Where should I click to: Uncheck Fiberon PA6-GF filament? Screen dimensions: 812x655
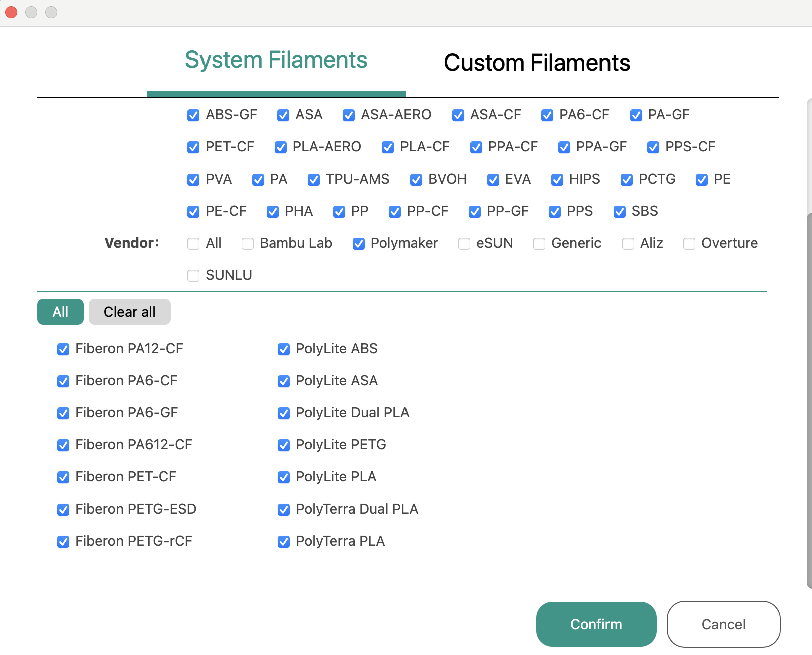point(63,413)
